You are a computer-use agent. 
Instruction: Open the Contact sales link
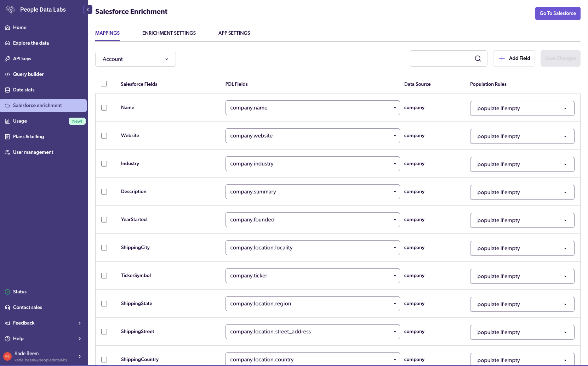(43, 308)
